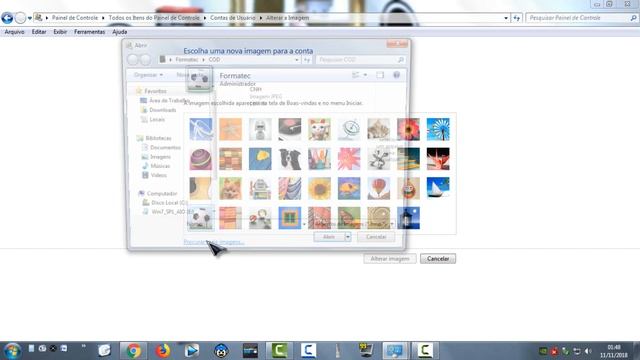This screenshot has height=360, width=640.
Task: Pick the red flower on black picture
Action: [438, 159]
